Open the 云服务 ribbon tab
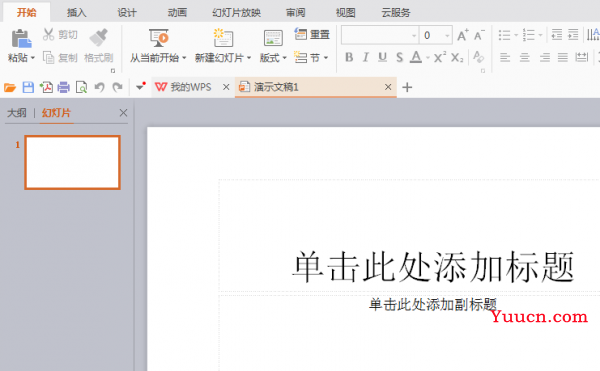 tap(396, 13)
